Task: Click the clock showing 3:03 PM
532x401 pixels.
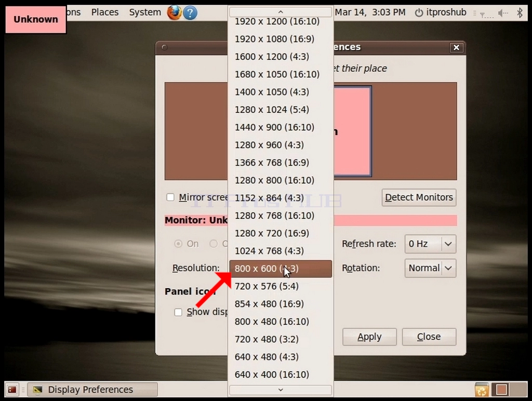Action: pyautogui.click(x=370, y=12)
